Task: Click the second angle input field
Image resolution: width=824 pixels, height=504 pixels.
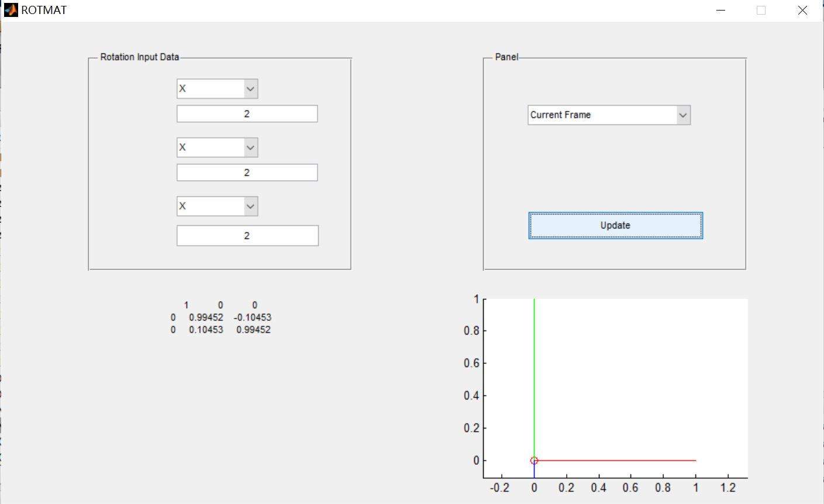Action: click(x=247, y=172)
